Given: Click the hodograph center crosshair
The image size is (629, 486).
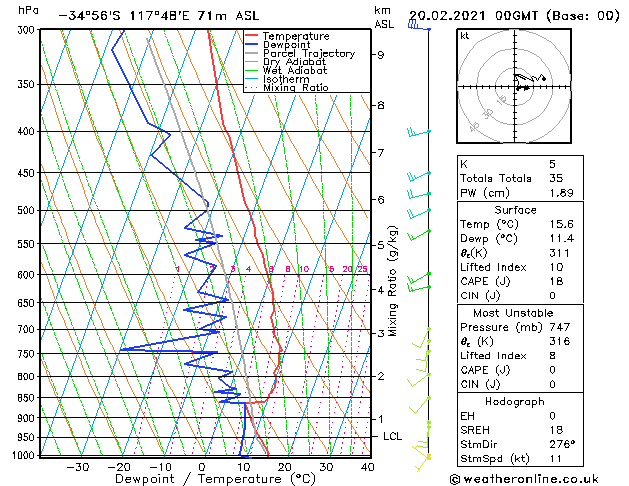Looking at the screenshot, I should [x=515, y=86].
